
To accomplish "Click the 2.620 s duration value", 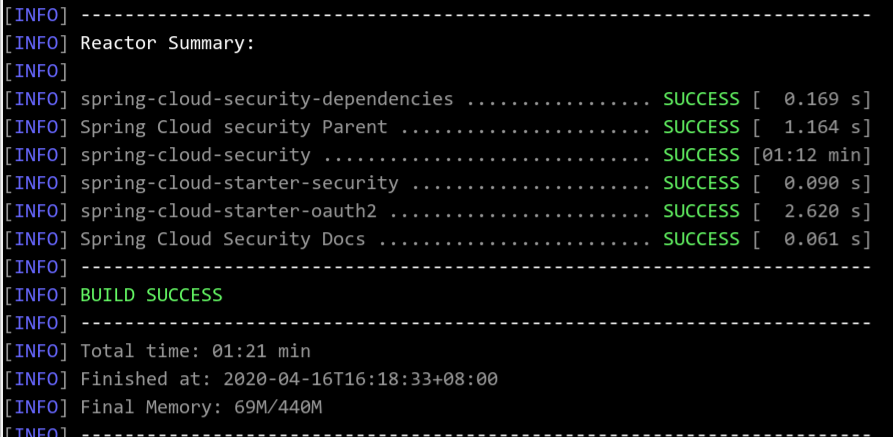I will click(x=812, y=211).
